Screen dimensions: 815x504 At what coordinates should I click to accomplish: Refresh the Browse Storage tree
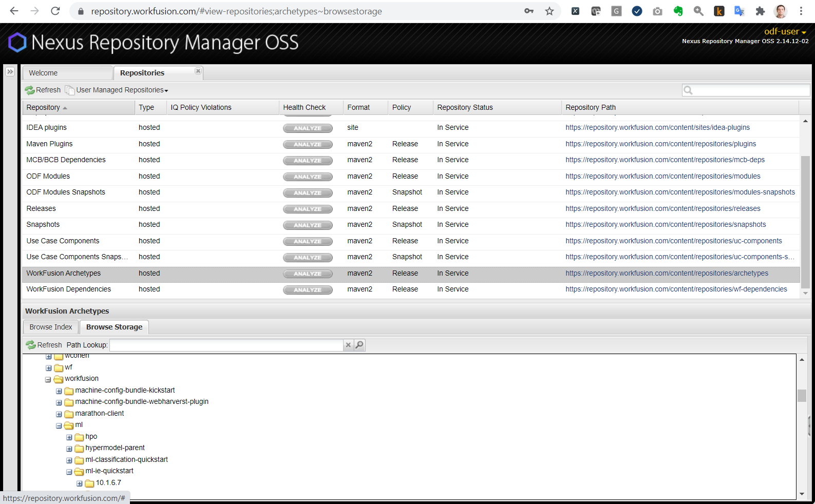click(x=44, y=345)
